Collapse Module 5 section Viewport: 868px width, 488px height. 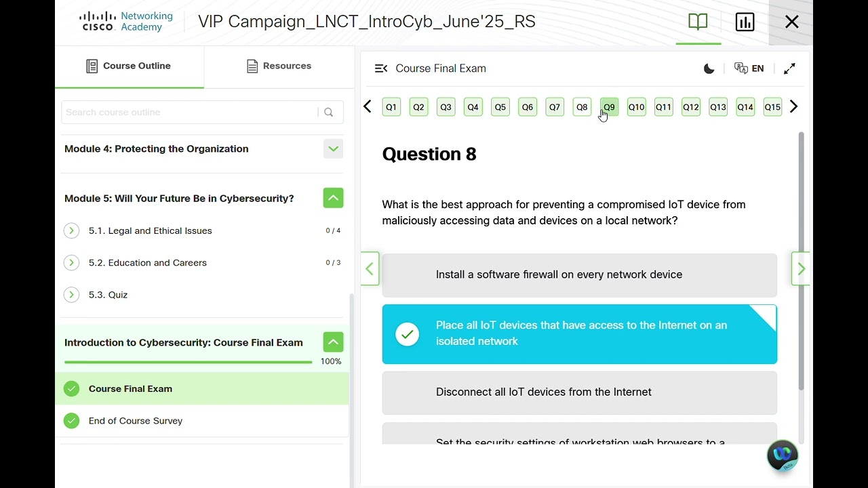pyautogui.click(x=333, y=199)
